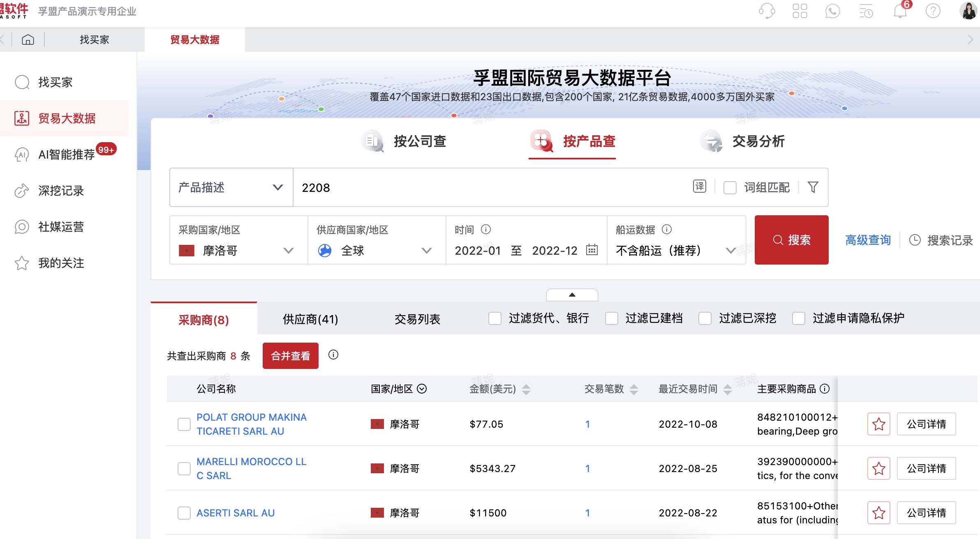Viewport: 980px width, 539px height.
Task: Switch to the 供应商(41) tab
Action: (x=310, y=319)
